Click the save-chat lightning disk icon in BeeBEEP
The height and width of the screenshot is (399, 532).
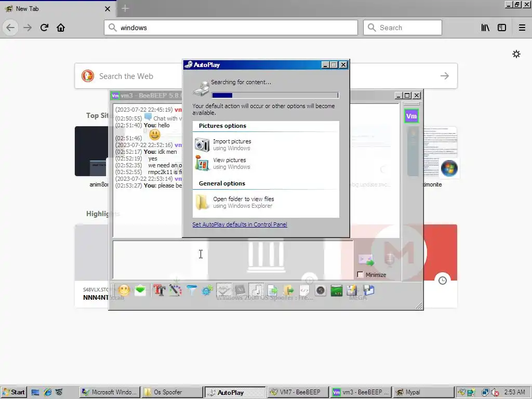352,290
